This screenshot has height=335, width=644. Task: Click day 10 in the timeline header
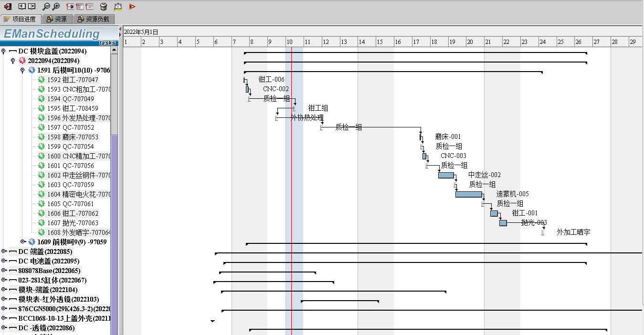[295, 42]
